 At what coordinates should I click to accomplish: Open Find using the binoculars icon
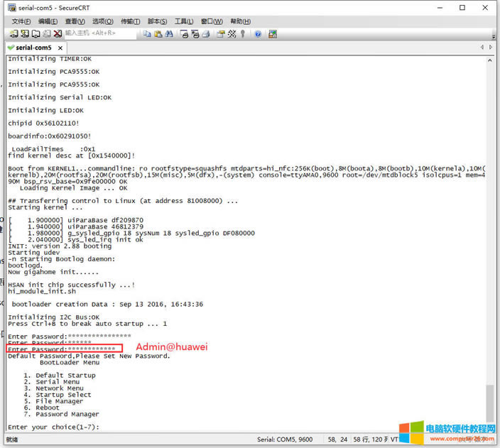coord(168,33)
